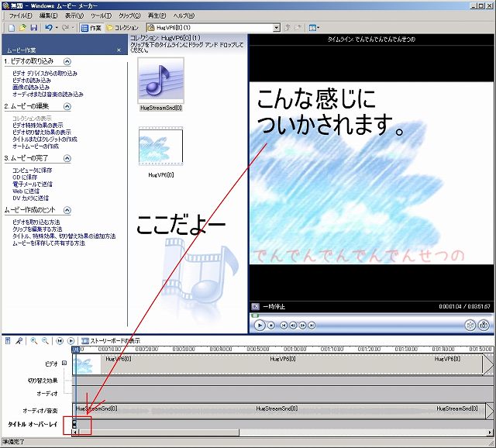Click the オートムービーの作成 link

(x=36, y=146)
